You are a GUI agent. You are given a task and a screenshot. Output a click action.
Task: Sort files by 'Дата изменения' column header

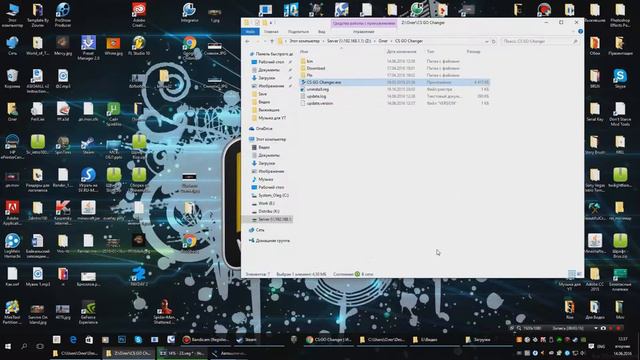[401, 52]
